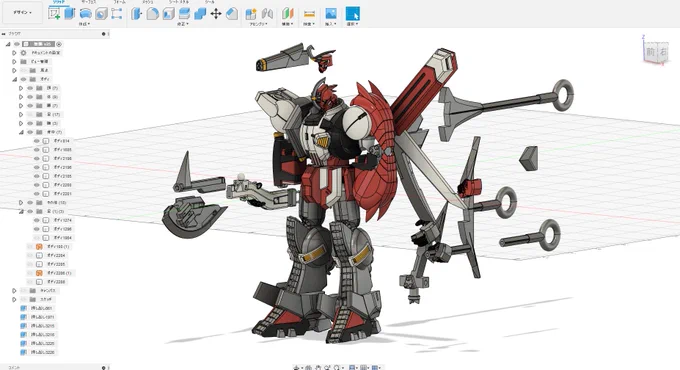Select the Revolve tool icon
680x370 pixels.
(85, 13)
